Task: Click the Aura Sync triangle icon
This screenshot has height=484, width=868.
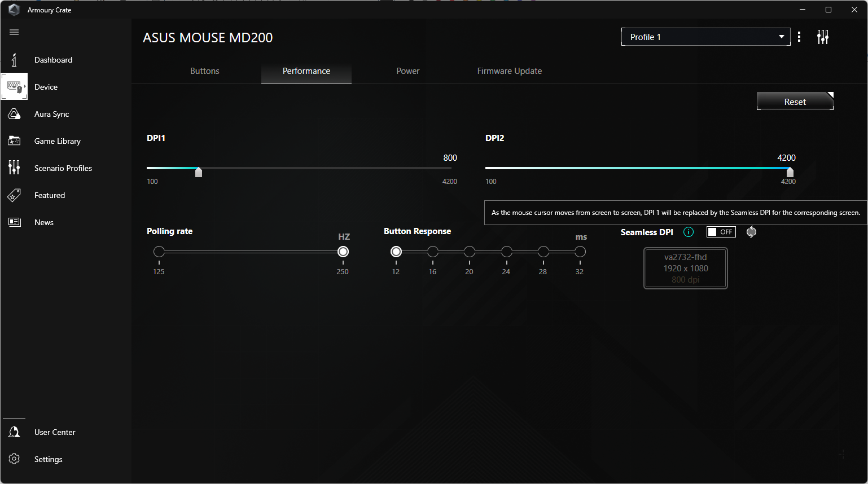Action: [14, 114]
